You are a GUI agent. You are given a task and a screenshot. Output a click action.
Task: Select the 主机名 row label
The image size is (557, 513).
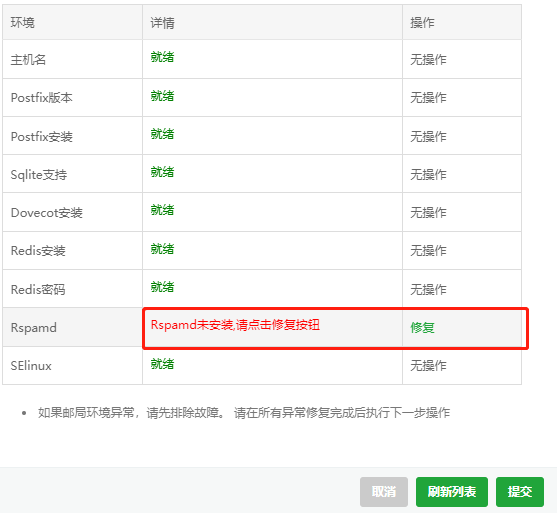[x=28, y=59]
